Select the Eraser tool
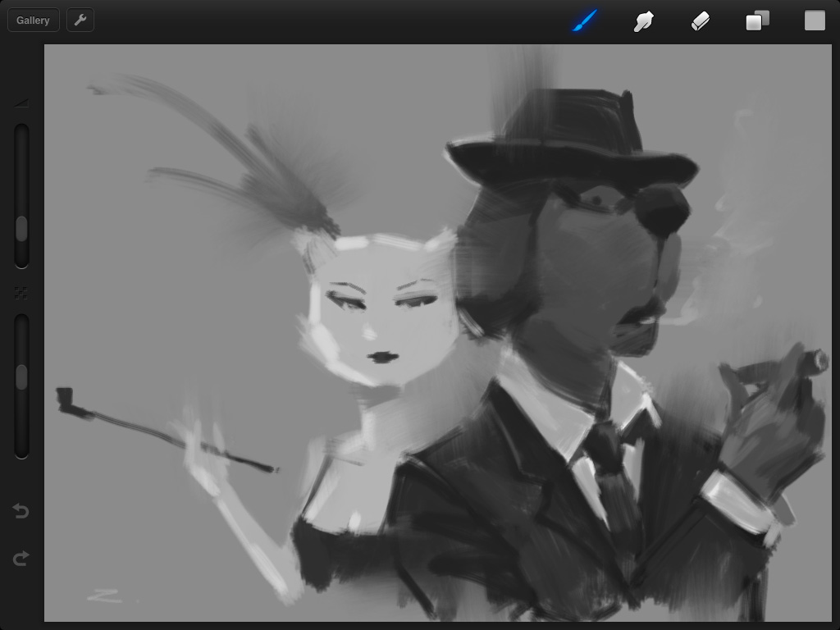 point(701,21)
